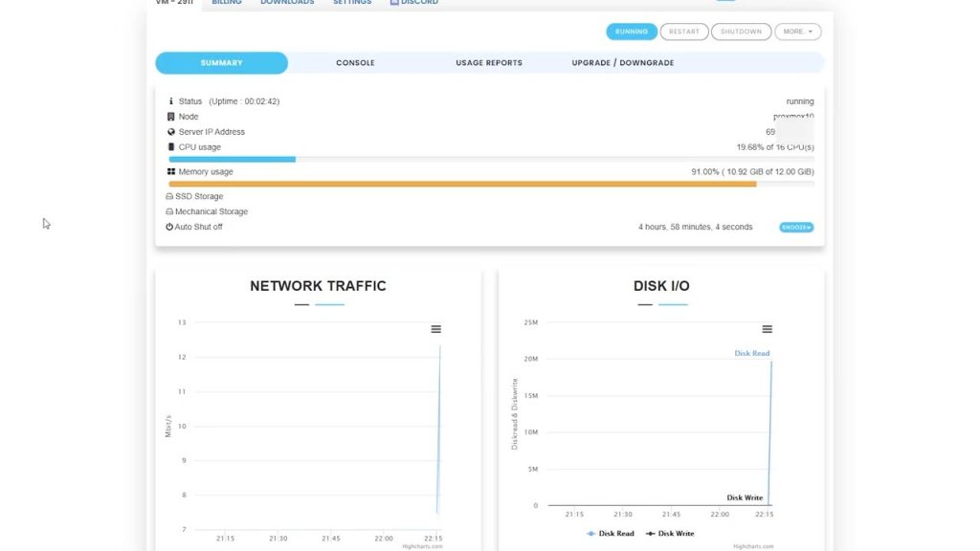
Task: Expand the MORE actions dropdown
Action: tap(798, 32)
